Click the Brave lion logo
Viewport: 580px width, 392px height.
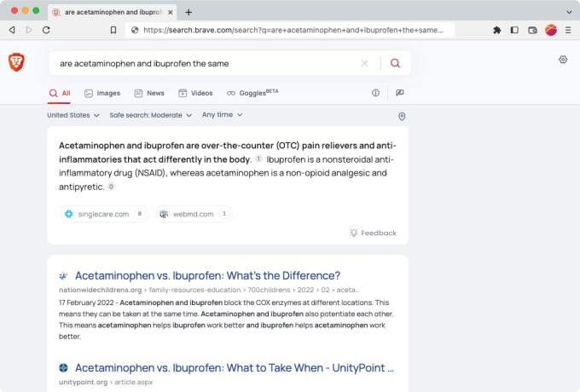pyautogui.click(x=16, y=62)
